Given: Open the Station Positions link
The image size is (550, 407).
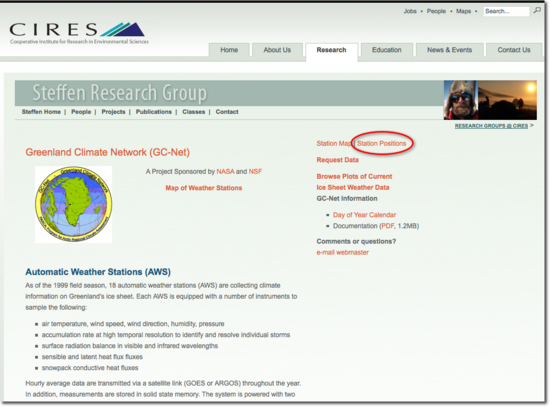Looking at the screenshot, I should pos(381,144).
